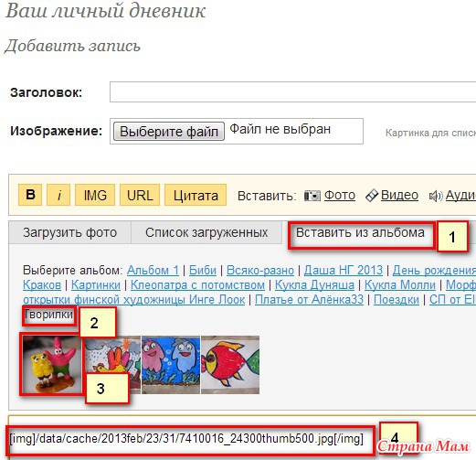
Task: Click the speaker icon for Аудио
Action: click(x=436, y=196)
